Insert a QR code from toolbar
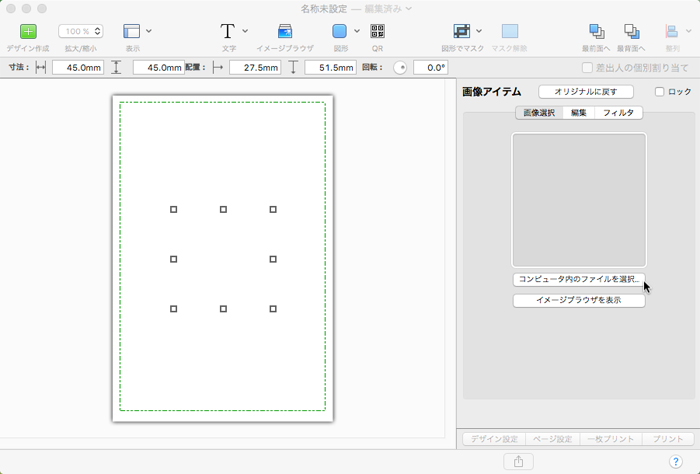The width and height of the screenshot is (700, 474). pyautogui.click(x=377, y=31)
